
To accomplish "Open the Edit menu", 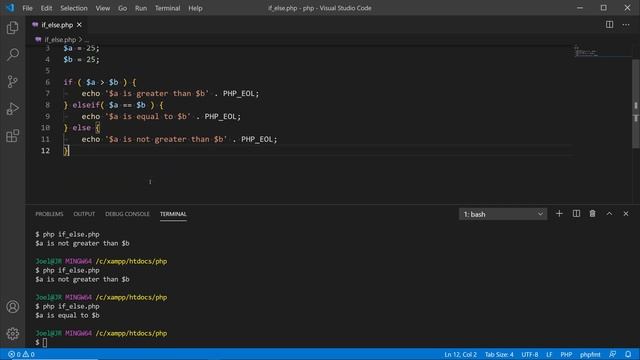I will (46, 8).
